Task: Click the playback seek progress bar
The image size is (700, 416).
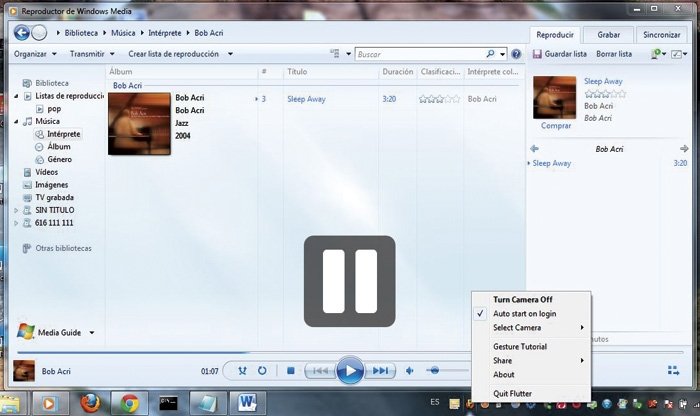Action: coord(350,353)
